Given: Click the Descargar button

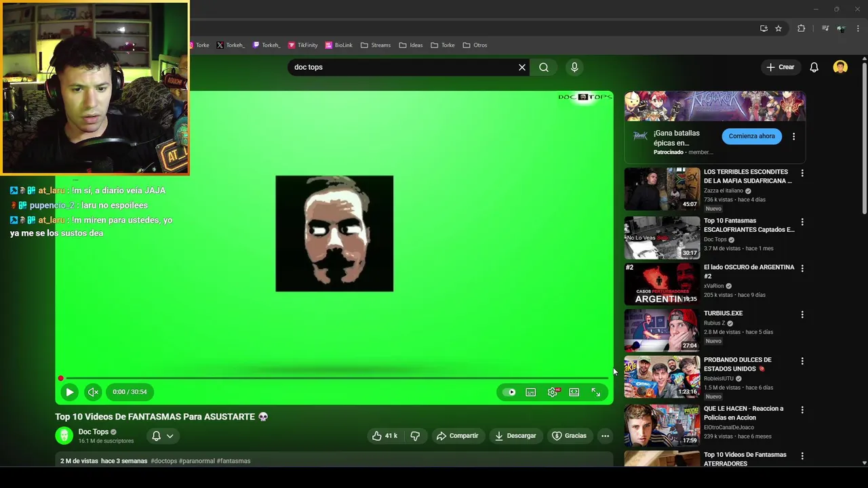Looking at the screenshot, I should click(x=515, y=436).
